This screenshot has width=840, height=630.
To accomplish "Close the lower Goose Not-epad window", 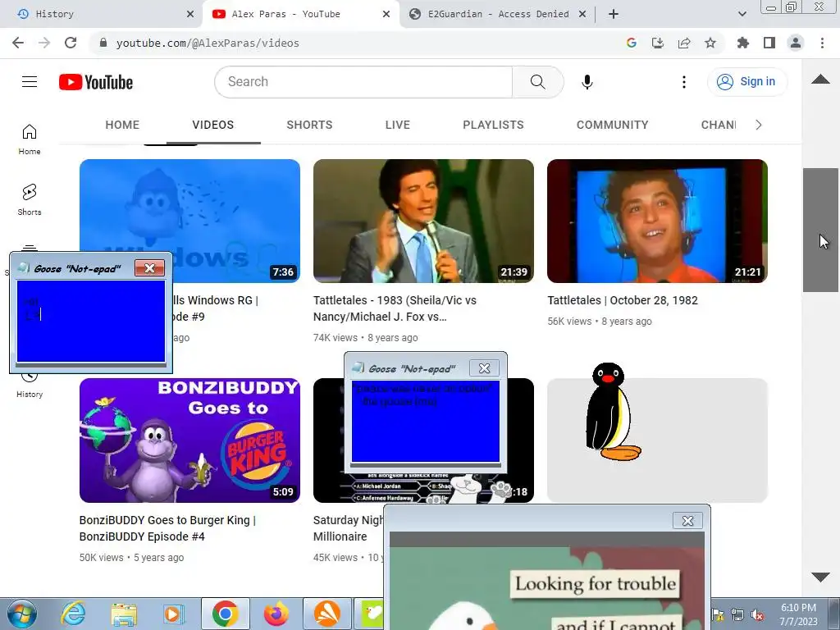I will [484, 368].
